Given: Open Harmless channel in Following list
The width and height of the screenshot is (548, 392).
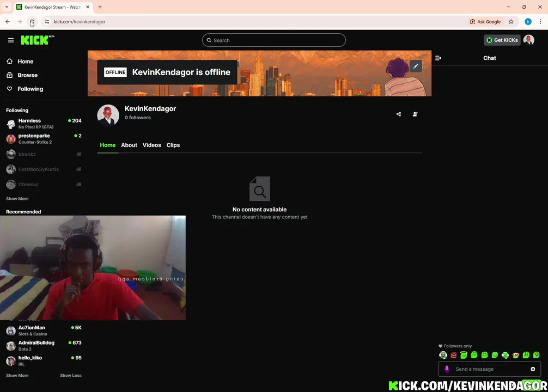Looking at the screenshot, I should click(x=44, y=124).
